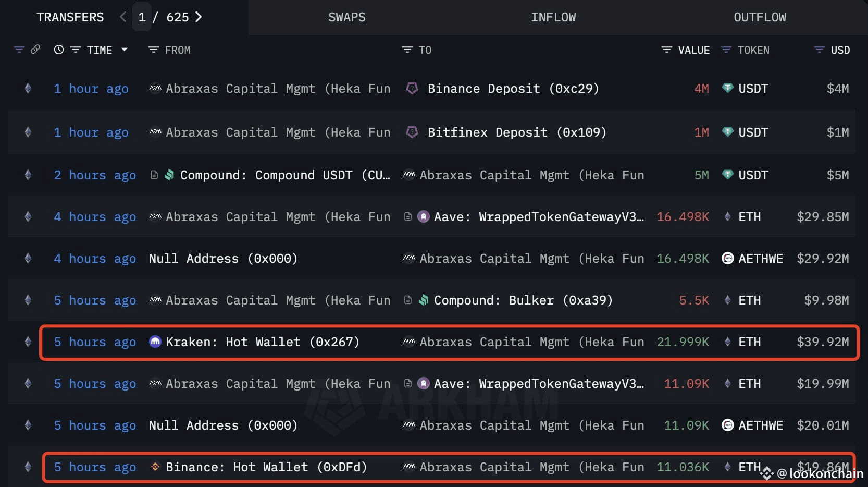The height and width of the screenshot is (487, 868).
Task: Click the Bitfinex Deposit shield icon
Action: click(412, 132)
